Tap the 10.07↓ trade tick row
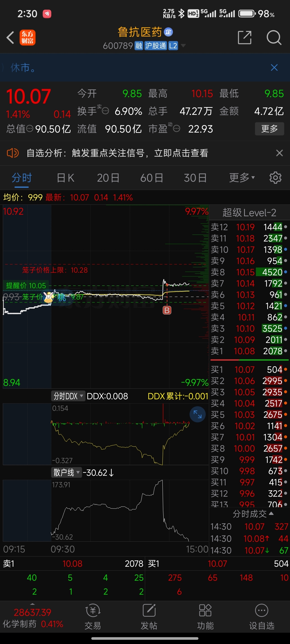 (x=249, y=550)
